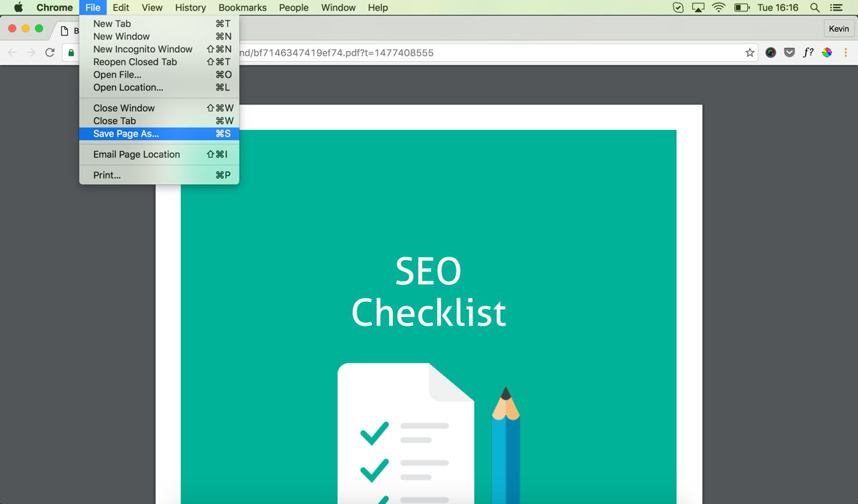
Task: Open the Bookmarks menu
Action: point(243,7)
